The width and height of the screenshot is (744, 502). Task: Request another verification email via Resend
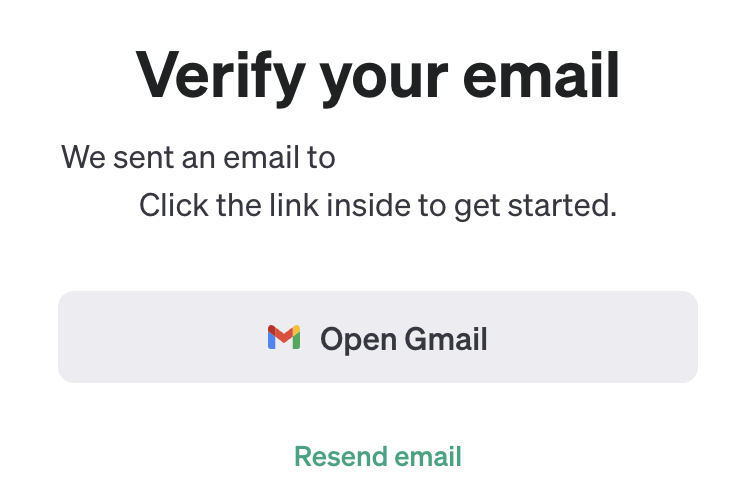pyautogui.click(x=378, y=456)
